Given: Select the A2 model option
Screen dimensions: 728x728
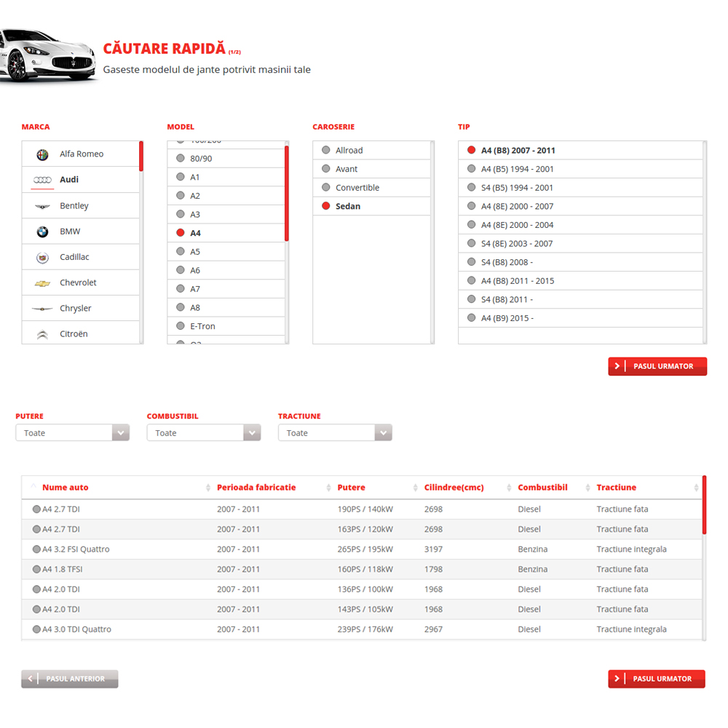Looking at the screenshot, I should click(x=226, y=195).
